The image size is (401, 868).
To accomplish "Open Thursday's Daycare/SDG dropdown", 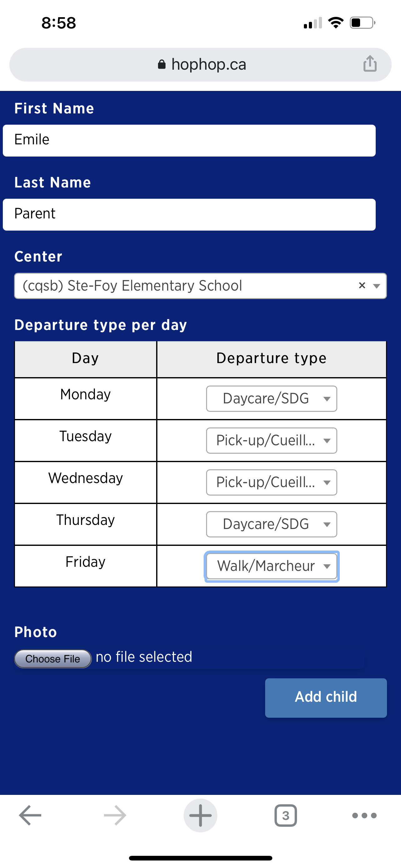I will click(x=271, y=524).
